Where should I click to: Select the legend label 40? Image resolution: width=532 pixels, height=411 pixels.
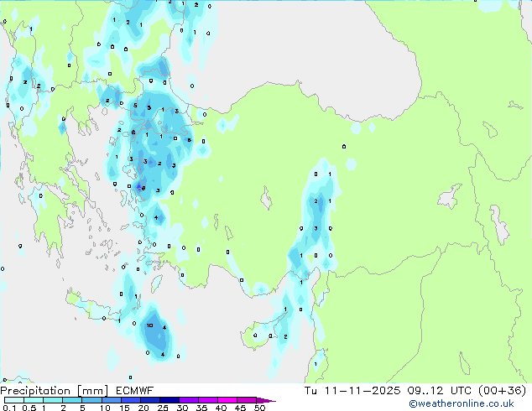pyautogui.click(x=221, y=408)
